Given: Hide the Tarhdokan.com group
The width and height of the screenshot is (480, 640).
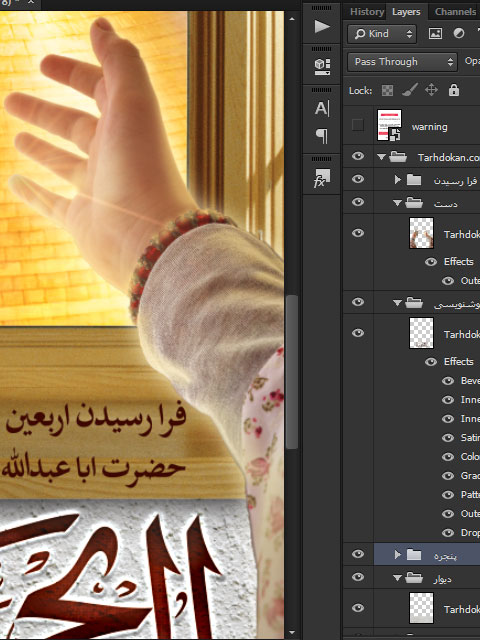Looking at the screenshot, I should point(358,156).
